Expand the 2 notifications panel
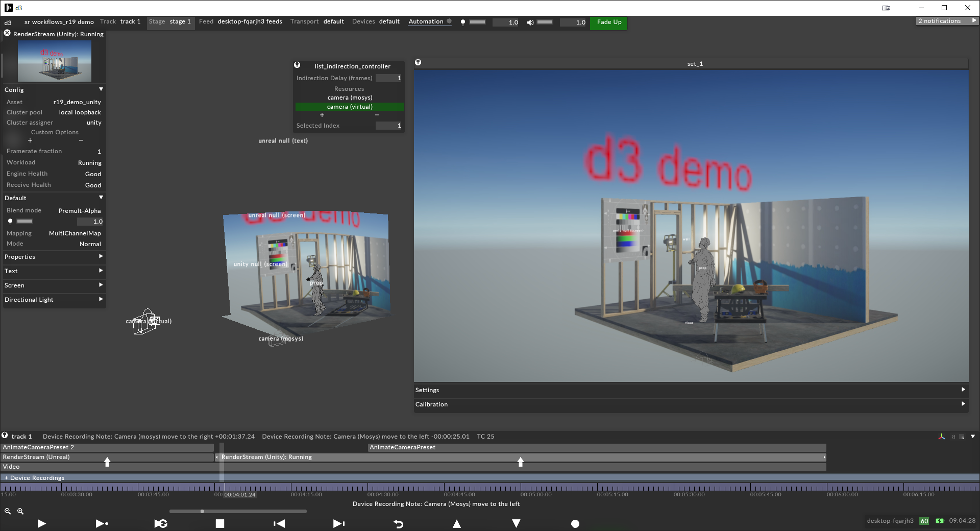This screenshot has height=531, width=980. click(x=947, y=21)
